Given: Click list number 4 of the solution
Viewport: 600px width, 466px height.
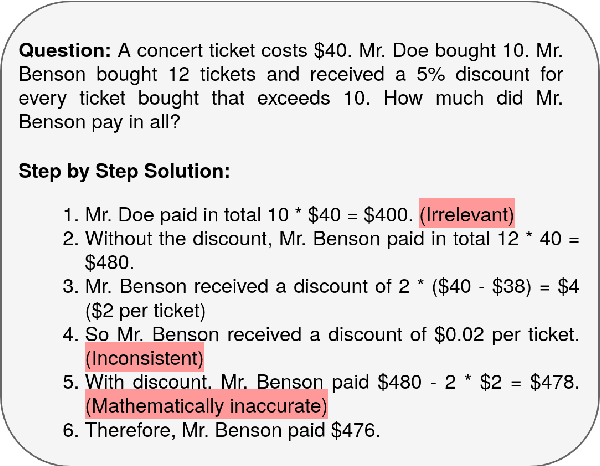Looking at the screenshot, I should click(69, 334).
